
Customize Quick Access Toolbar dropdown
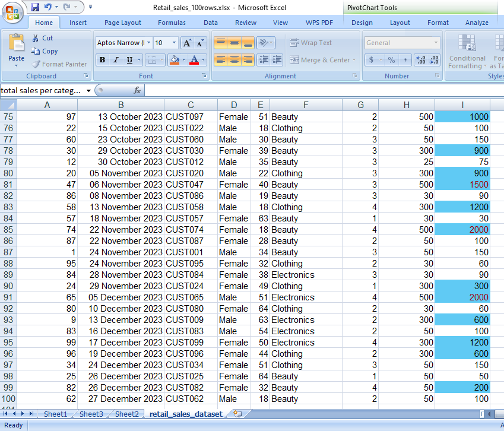[91, 7]
